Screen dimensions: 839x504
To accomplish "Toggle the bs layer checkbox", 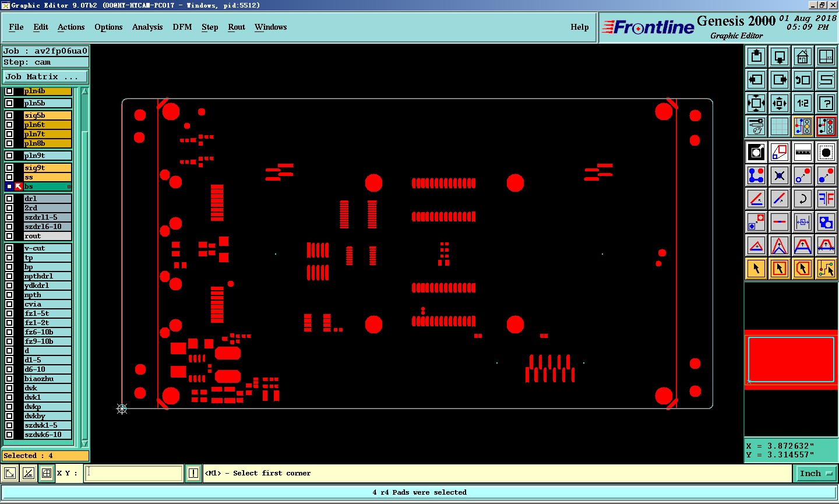I will click(x=9, y=186).
